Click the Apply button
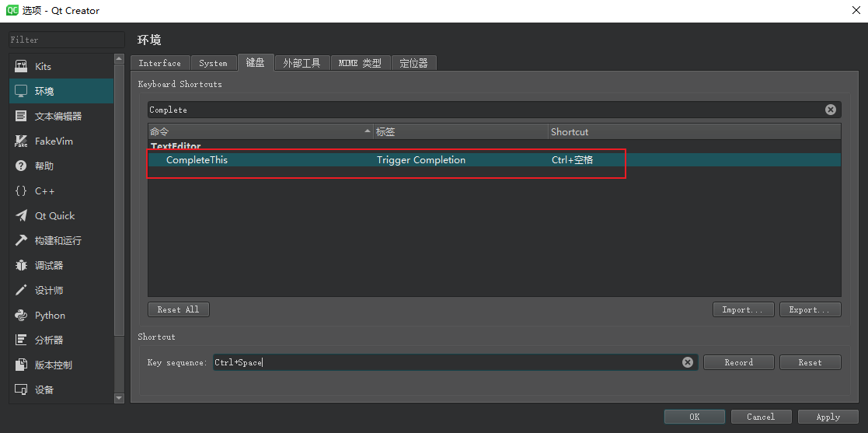 828,417
